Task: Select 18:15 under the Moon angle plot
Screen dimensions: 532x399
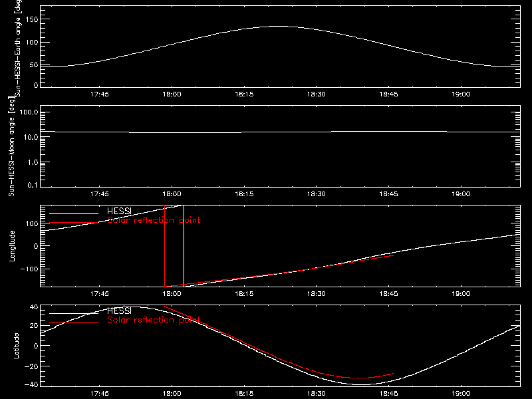Action: click(244, 194)
